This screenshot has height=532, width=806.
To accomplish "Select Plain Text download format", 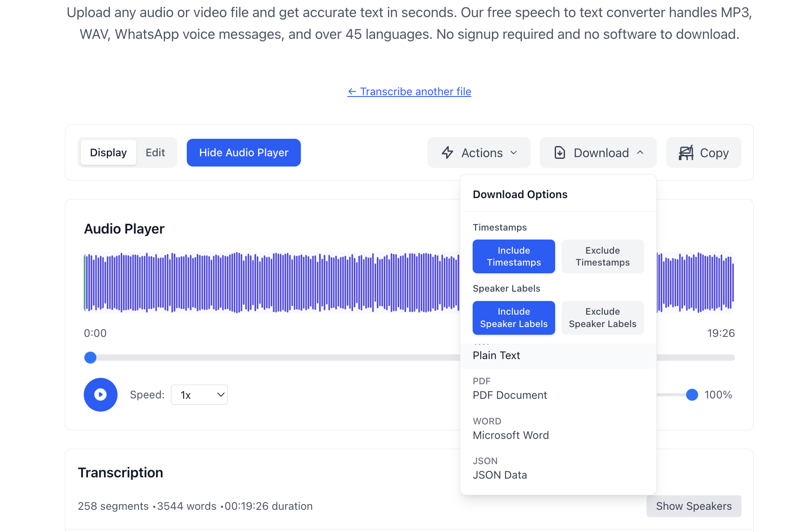I will pyautogui.click(x=496, y=355).
